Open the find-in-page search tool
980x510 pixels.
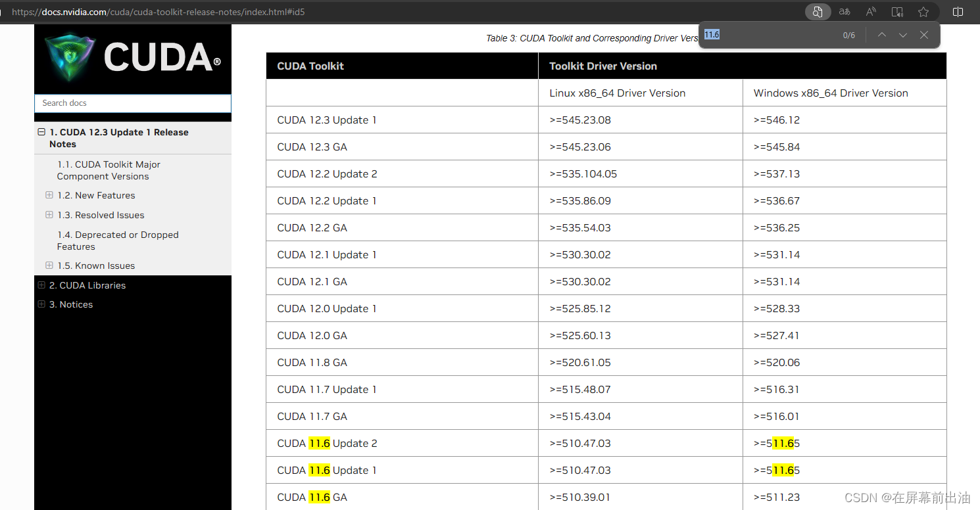[818, 11]
